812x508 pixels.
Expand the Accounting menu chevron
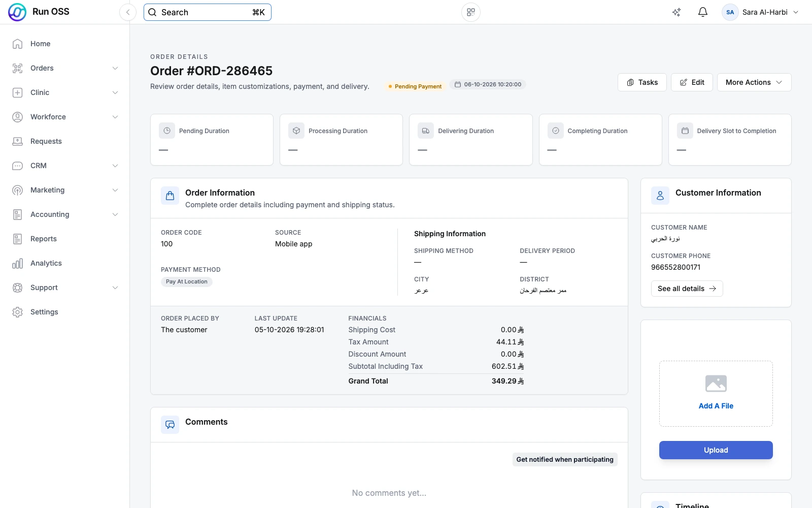(115, 214)
